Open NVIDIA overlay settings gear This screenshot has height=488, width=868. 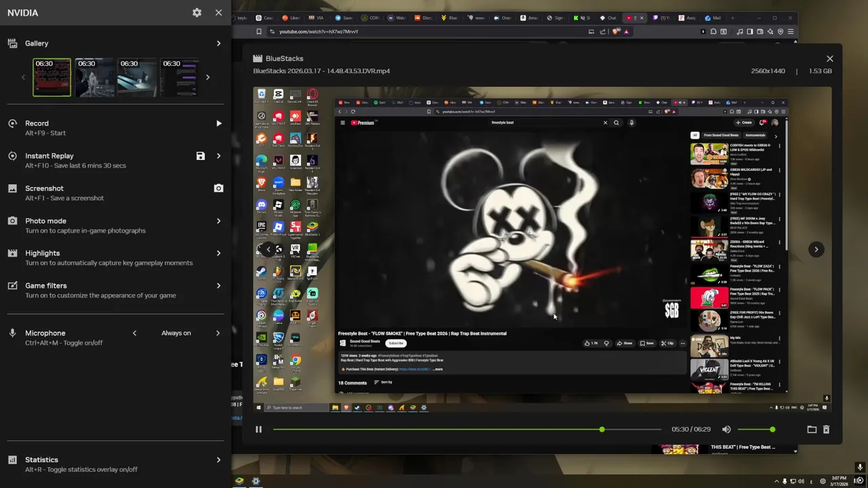click(197, 12)
